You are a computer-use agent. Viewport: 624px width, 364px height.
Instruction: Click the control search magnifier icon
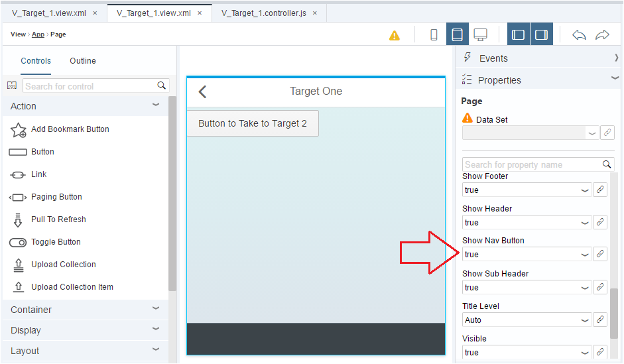161,86
